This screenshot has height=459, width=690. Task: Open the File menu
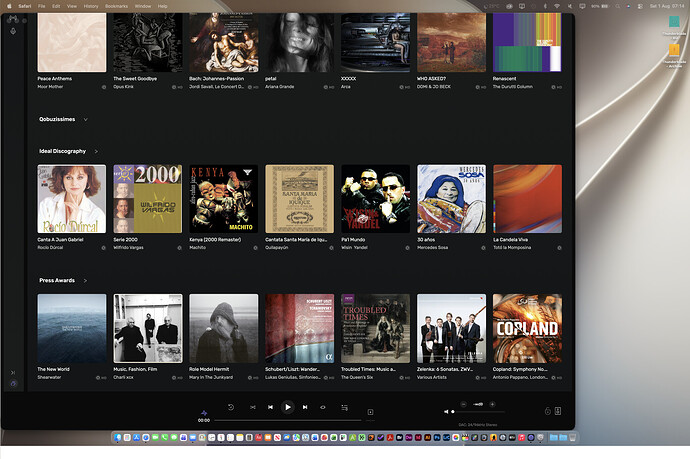pos(41,6)
